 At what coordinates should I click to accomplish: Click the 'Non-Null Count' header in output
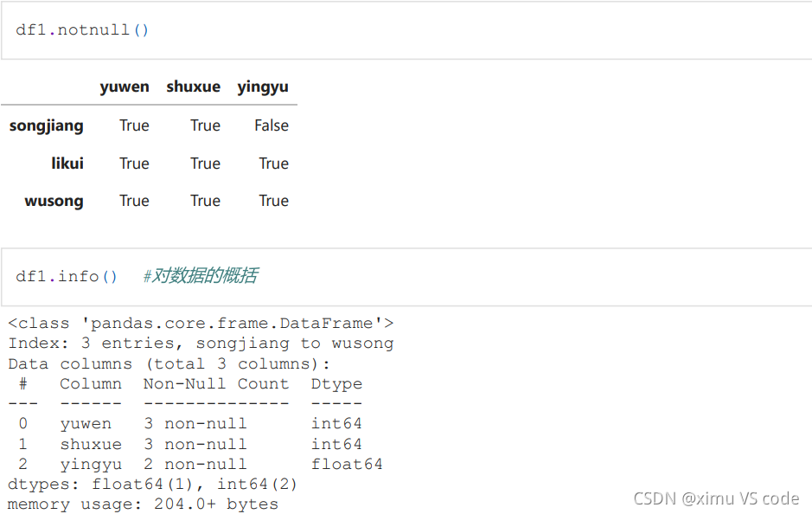[x=216, y=384]
